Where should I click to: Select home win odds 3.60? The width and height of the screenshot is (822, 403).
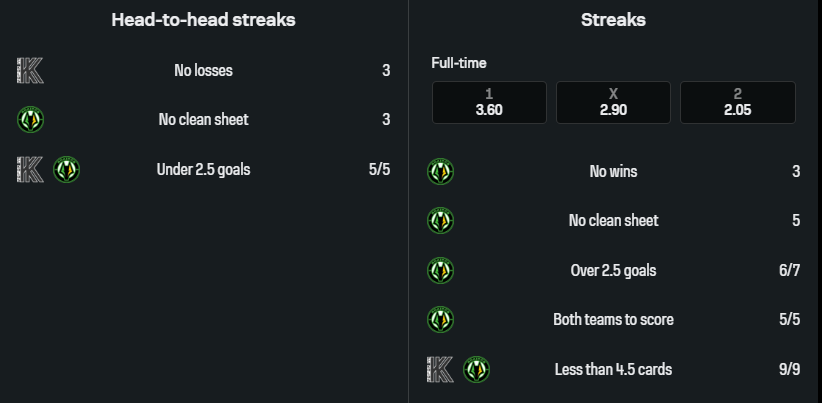(x=489, y=103)
